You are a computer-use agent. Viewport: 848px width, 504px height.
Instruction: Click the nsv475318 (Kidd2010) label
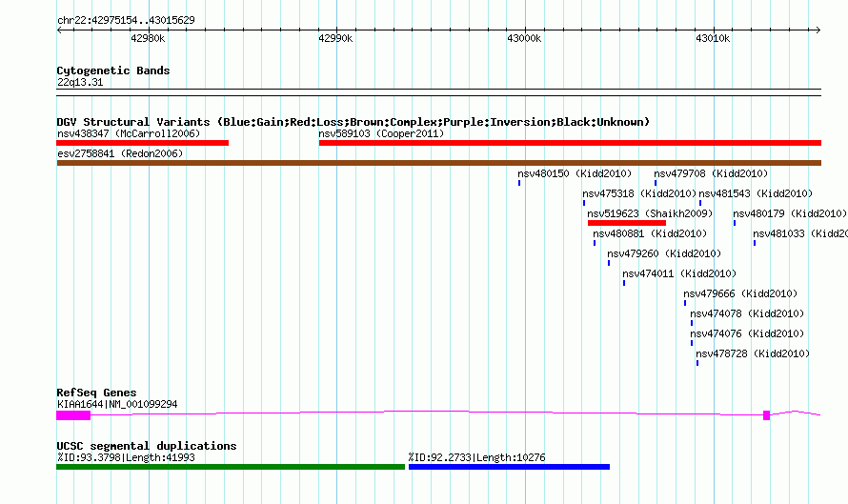point(639,193)
